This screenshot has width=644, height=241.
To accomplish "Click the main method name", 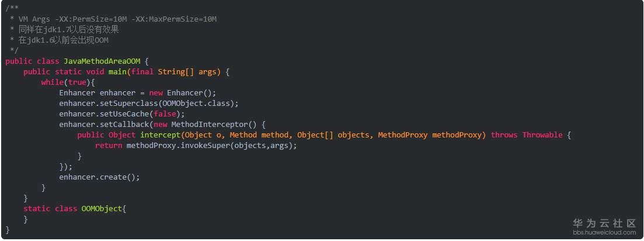I will tap(117, 72).
